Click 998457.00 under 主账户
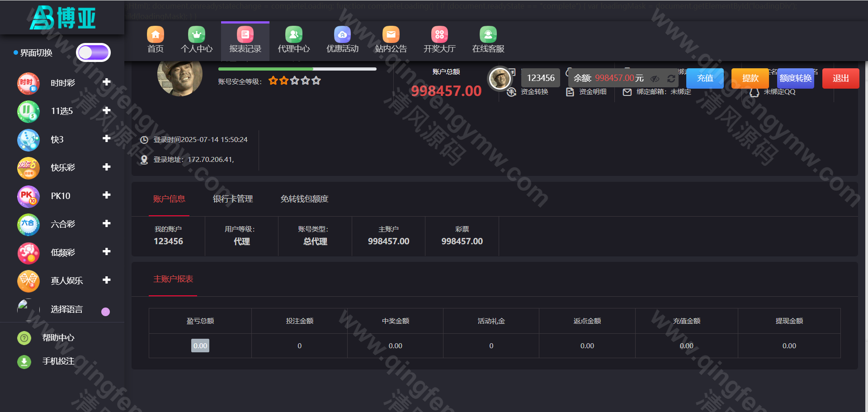The image size is (868, 412). [x=389, y=242]
